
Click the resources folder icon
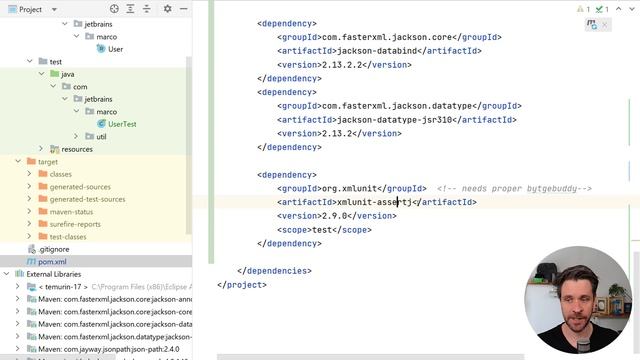[x=54, y=149]
